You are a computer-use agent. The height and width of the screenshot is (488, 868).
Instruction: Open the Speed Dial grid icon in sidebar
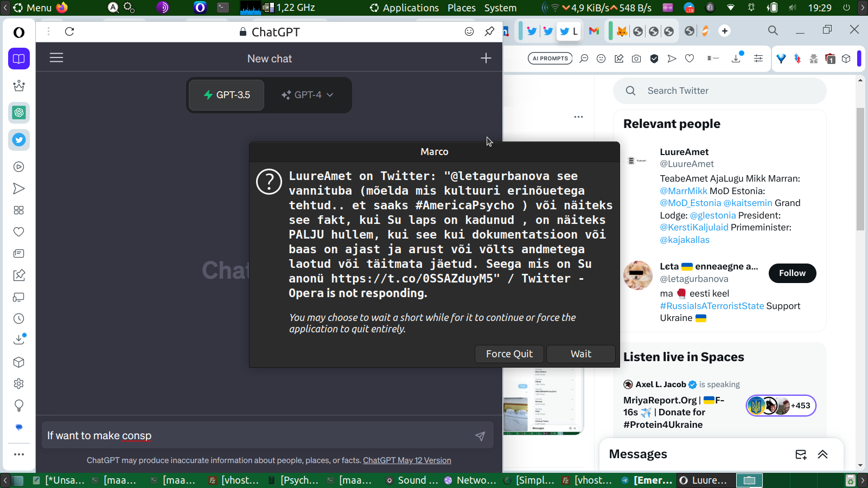coord(19,210)
